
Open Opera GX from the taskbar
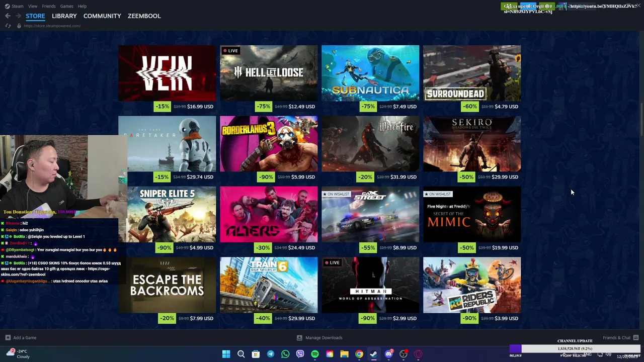(418, 354)
